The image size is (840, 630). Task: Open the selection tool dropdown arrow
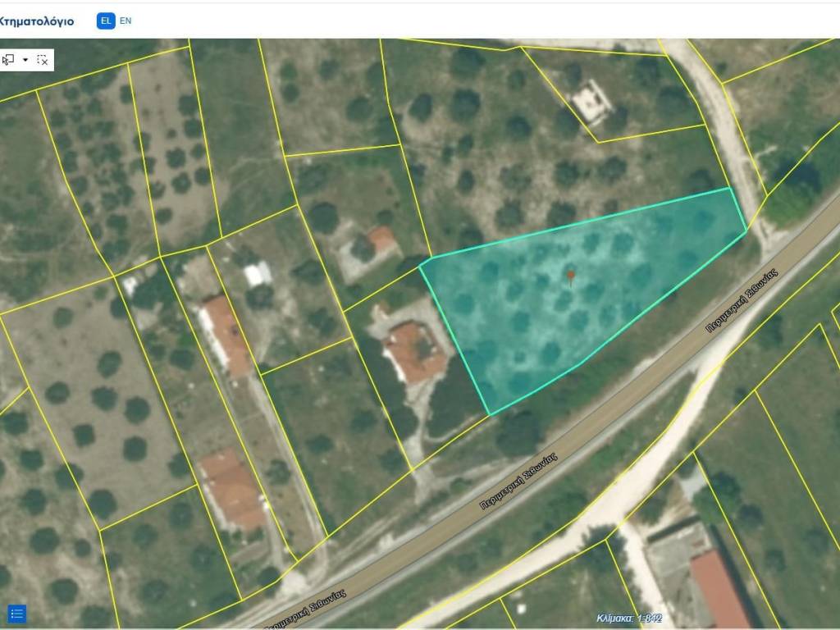pyautogui.click(x=25, y=60)
